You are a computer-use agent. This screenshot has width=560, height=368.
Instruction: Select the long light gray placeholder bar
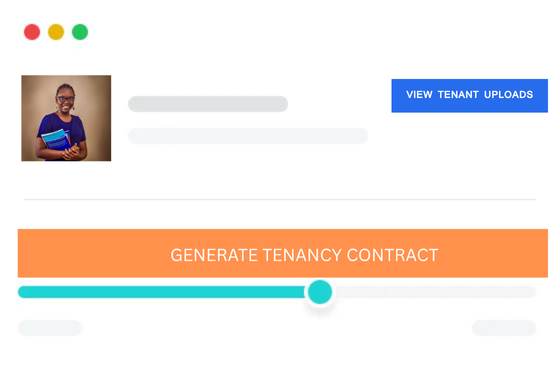248,136
